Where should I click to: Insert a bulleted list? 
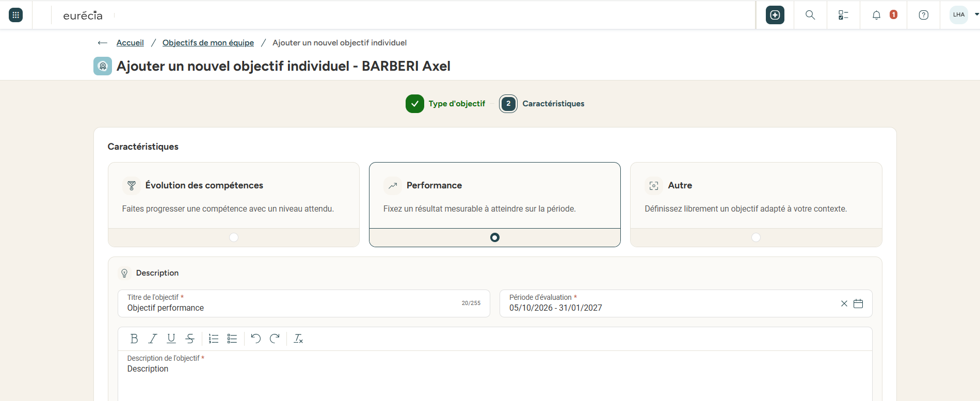coord(232,339)
